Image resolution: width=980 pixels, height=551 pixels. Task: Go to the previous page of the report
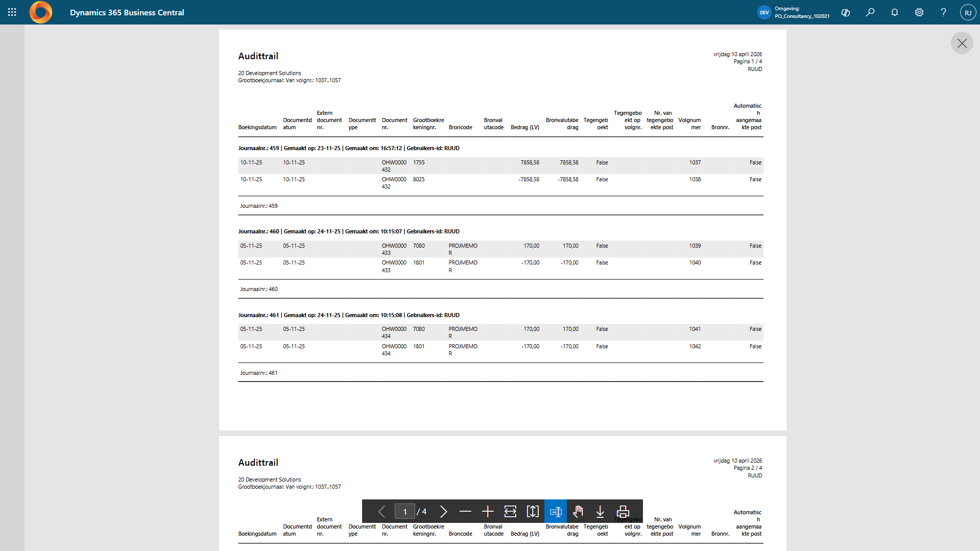pyautogui.click(x=381, y=512)
